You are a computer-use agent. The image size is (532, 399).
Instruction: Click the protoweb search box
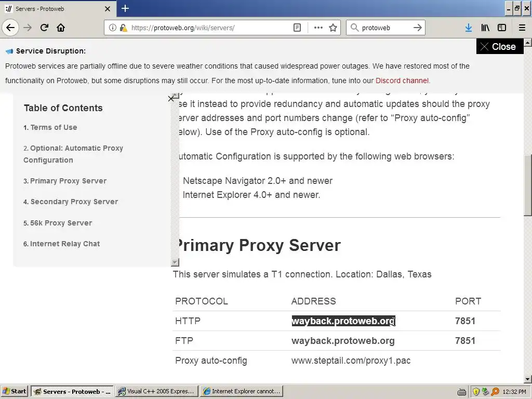coord(386,28)
